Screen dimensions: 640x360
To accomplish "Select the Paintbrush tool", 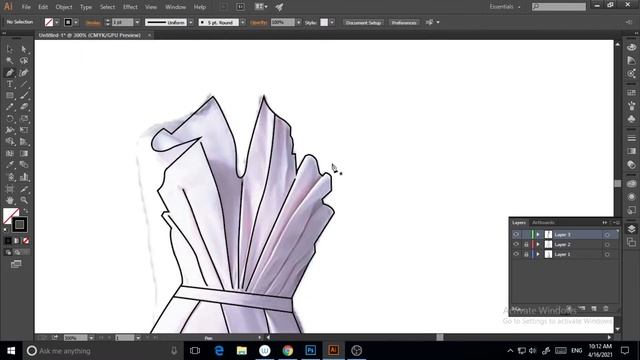I will 24,96.
